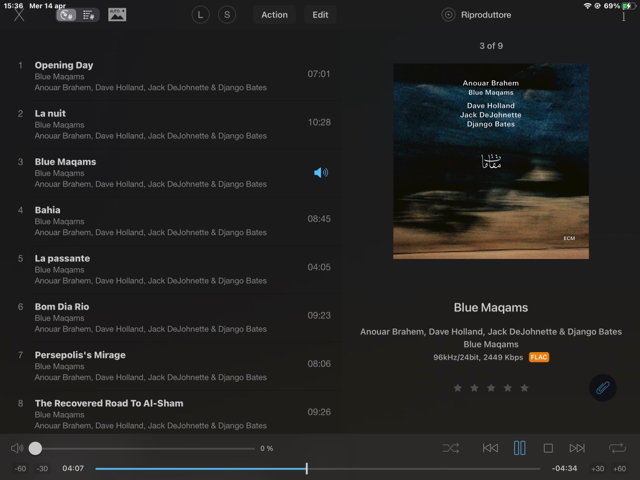Click the Blue Maqams title under artwork
Viewport: 640px width, 480px height.
click(491, 307)
